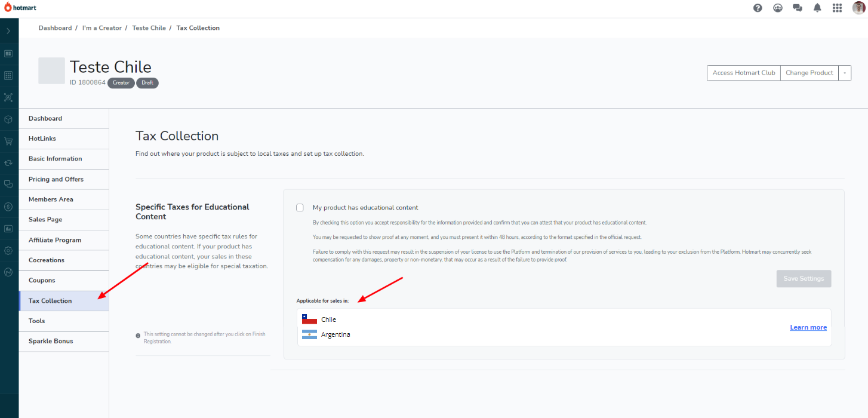
Task: Click the dollar coin icon in left rail
Action: tap(8, 207)
